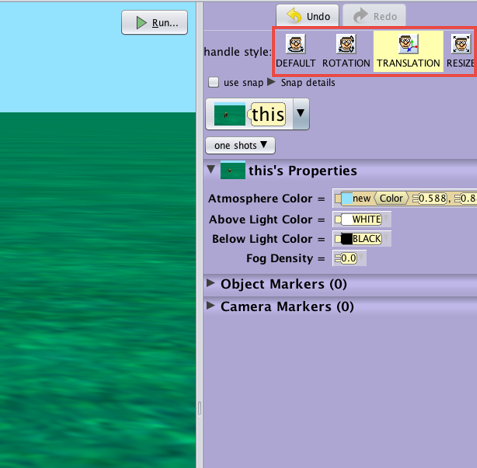
Task: Expand Object Markers (0) section
Action: [210, 283]
